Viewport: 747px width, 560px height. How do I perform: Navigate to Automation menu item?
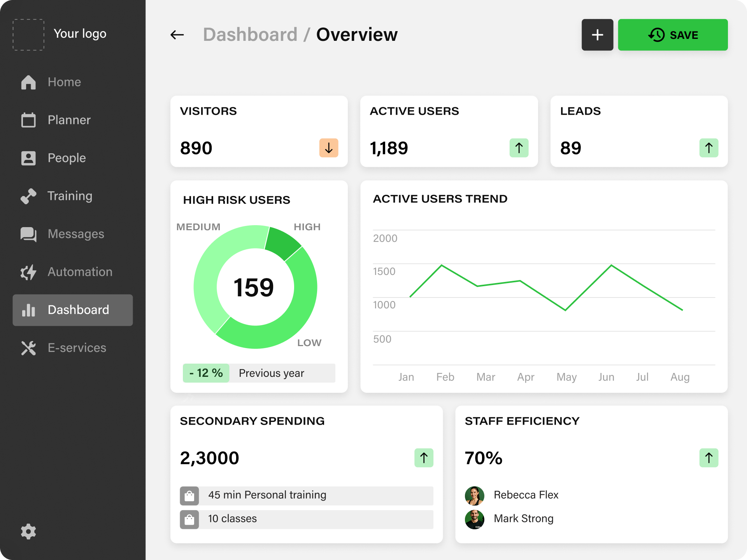tap(80, 272)
